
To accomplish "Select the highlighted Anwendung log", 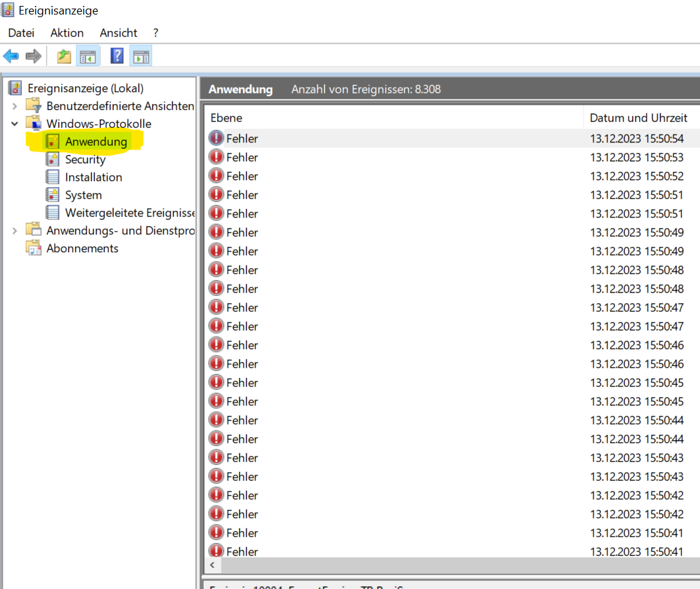I will point(96,142).
